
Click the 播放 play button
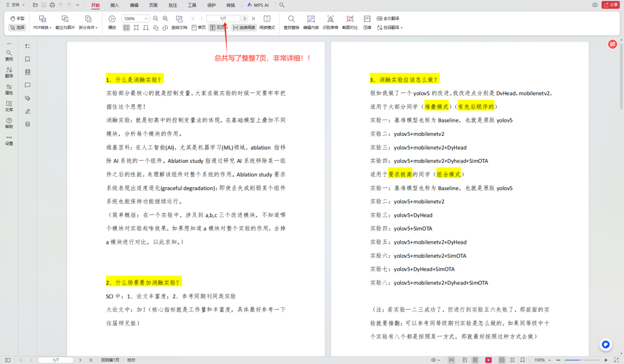(x=112, y=23)
